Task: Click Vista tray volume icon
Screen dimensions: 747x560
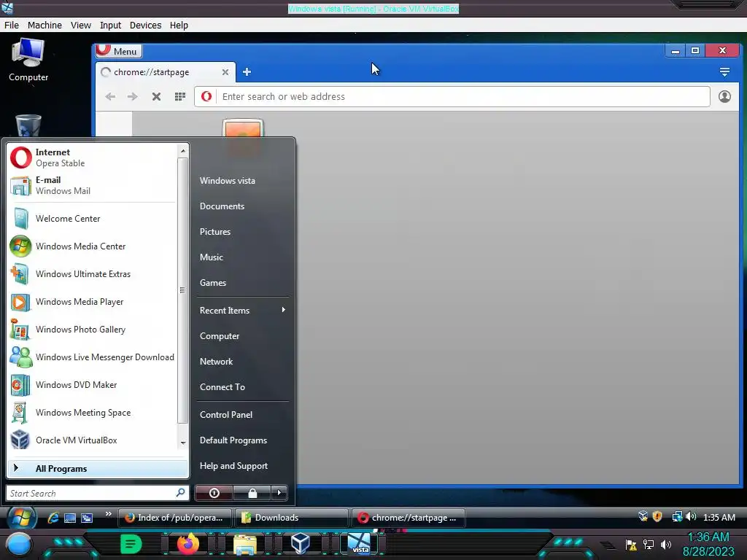Action: [x=692, y=517]
